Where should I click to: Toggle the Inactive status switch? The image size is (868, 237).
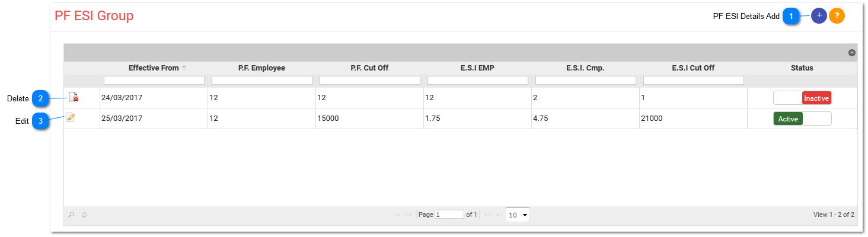802,98
